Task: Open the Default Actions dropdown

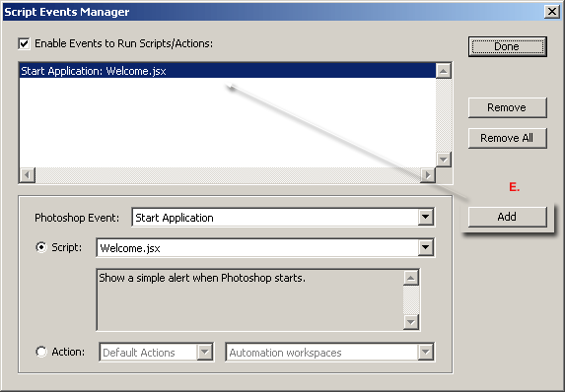Action: coord(157,352)
